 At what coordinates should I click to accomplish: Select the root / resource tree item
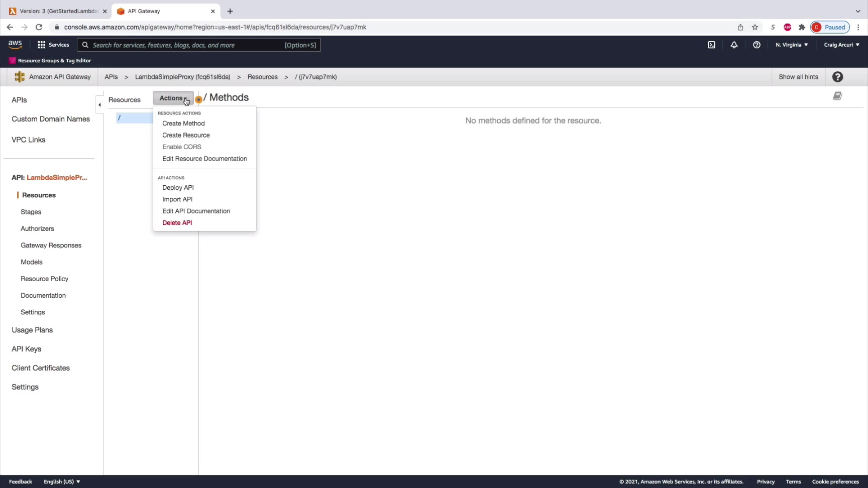click(134, 117)
